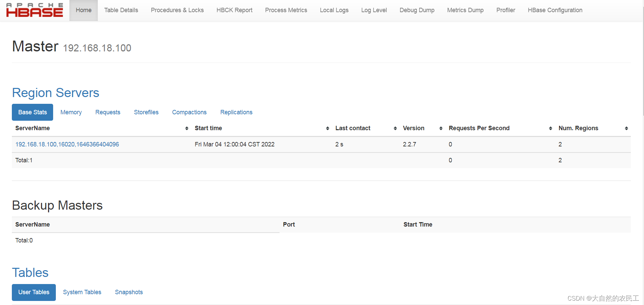Switch to the Memory tab
The width and height of the screenshot is (644, 305).
pyautogui.click(x=71, y=112)
